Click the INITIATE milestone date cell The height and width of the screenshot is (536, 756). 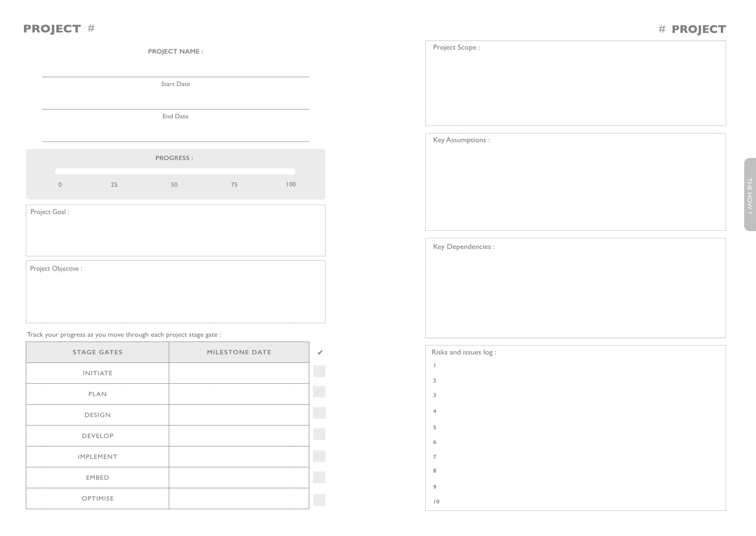[239, 373]
